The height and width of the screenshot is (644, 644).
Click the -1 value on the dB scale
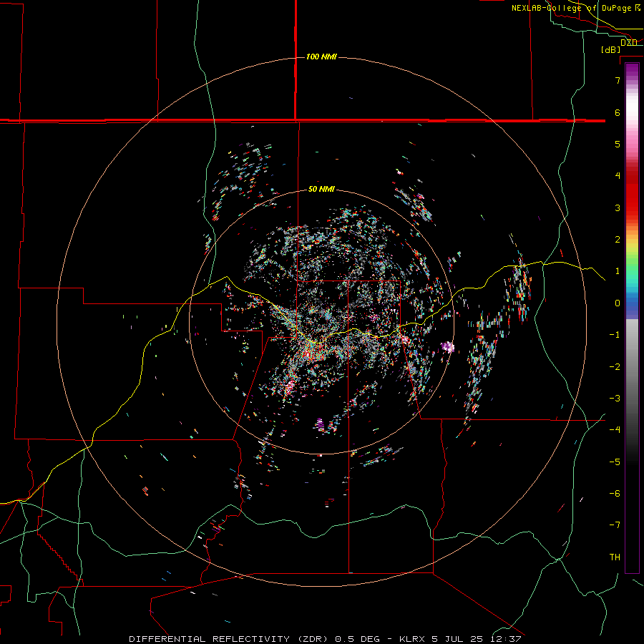(615, 335)
